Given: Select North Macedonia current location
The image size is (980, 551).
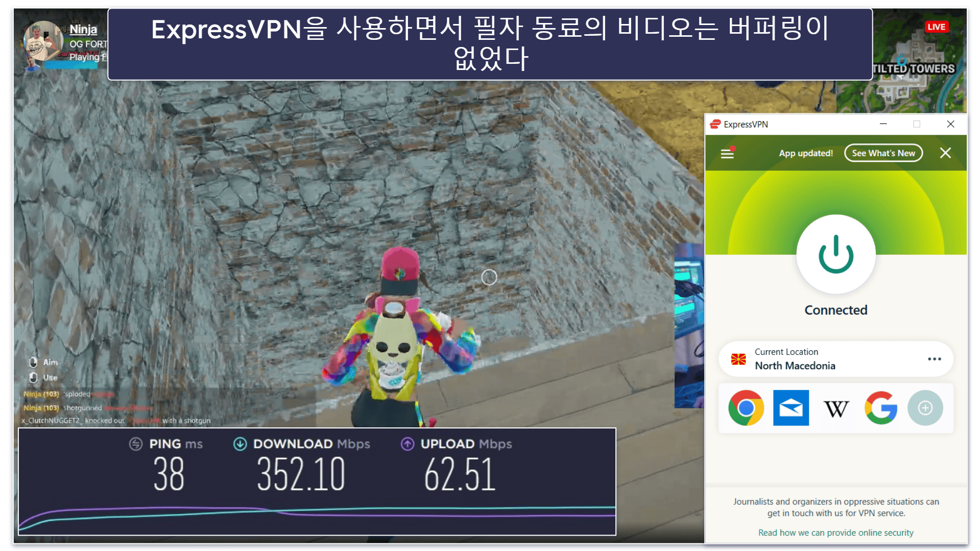Looking at the screenshot, I should click(835, 359).
